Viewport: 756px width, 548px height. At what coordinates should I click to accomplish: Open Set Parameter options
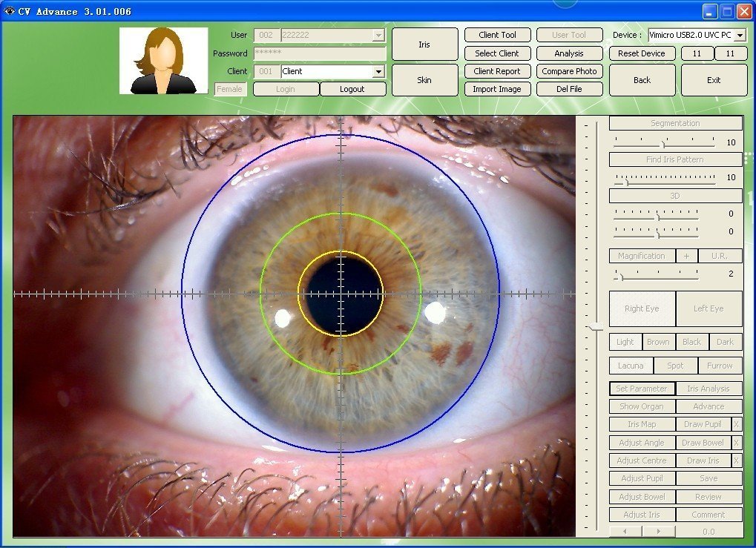click(x=641, y=388)
